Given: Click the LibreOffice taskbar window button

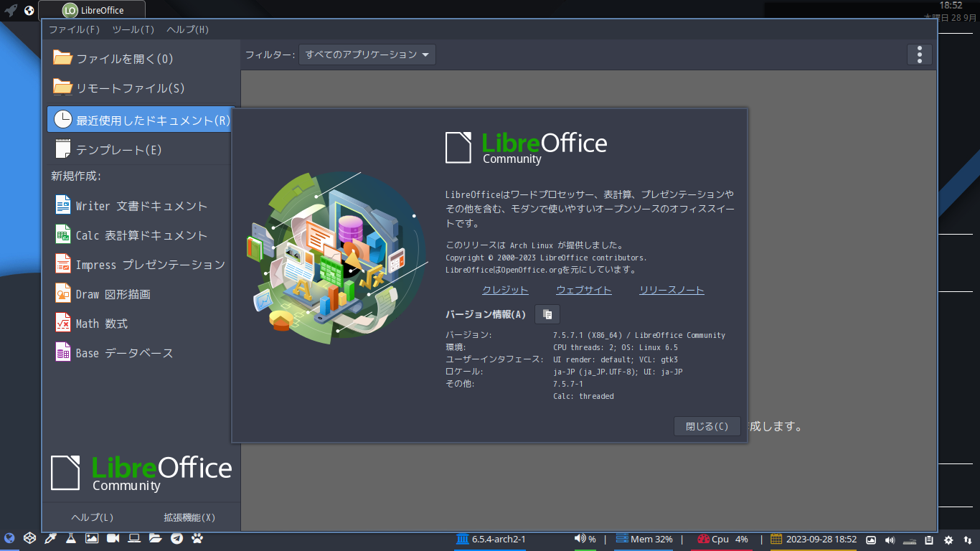Looking at the screenshot, I should click(92, 10).
